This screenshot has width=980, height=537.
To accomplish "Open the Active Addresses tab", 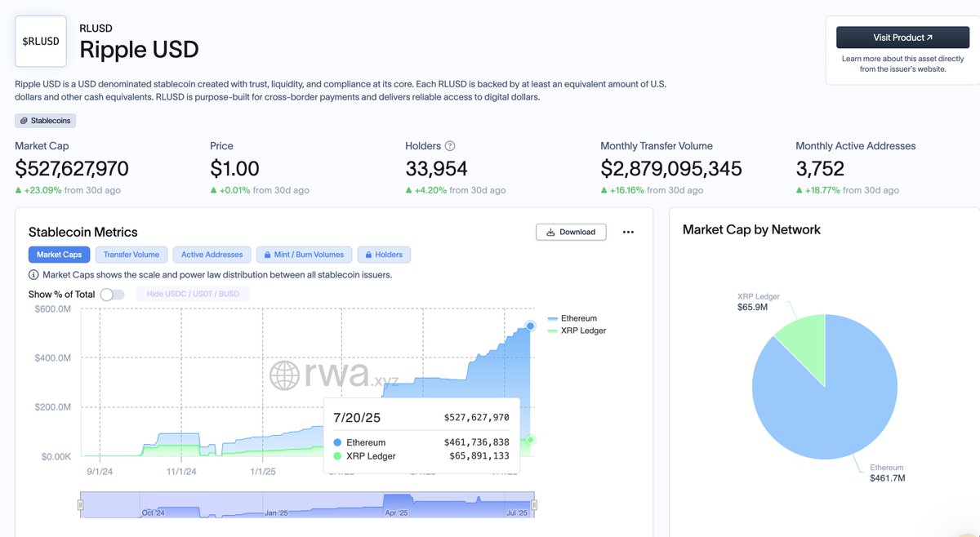I will [212, 255].
